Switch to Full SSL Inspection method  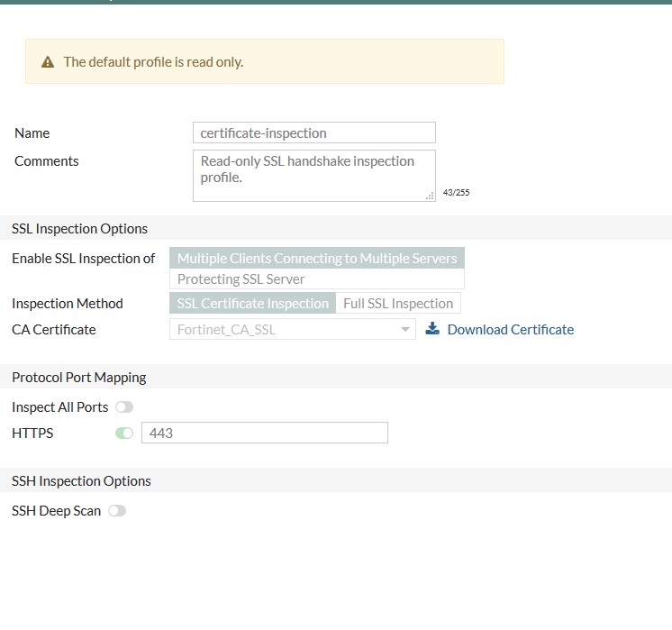coord(398,304)
